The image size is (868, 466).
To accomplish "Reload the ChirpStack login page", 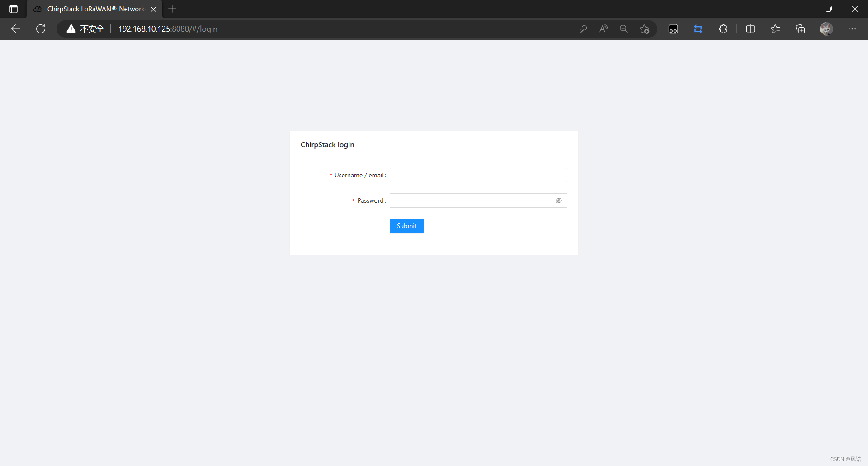I will point(41,29).
